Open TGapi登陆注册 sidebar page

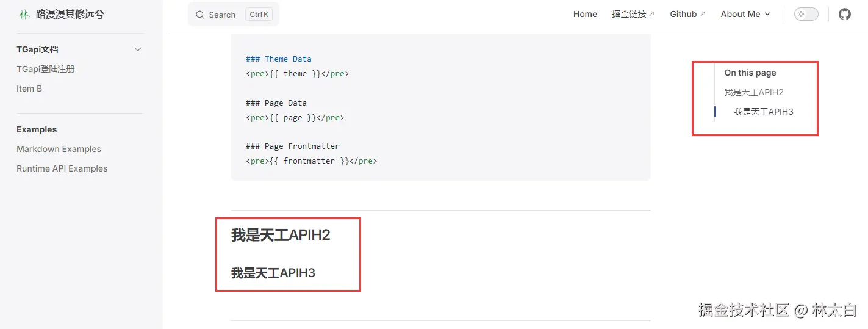[46, 69]
